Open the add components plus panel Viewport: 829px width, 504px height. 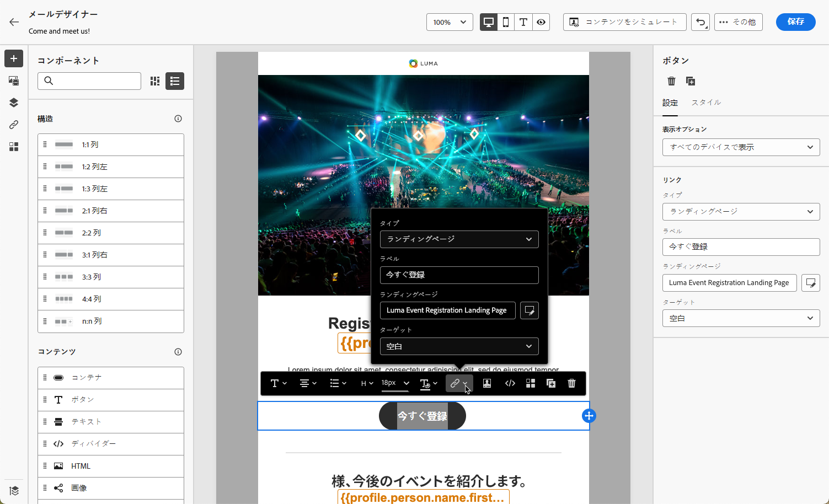tap(14, 58)
